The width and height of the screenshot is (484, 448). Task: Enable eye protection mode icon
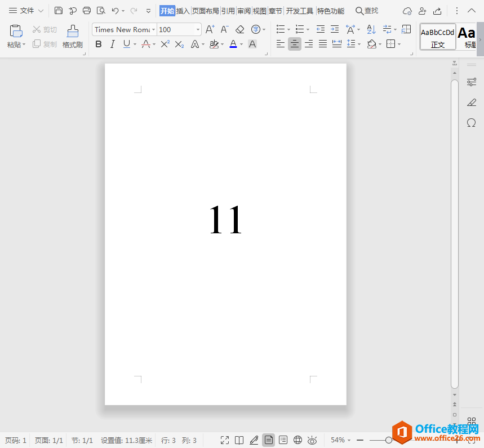(x=312, y=440)
